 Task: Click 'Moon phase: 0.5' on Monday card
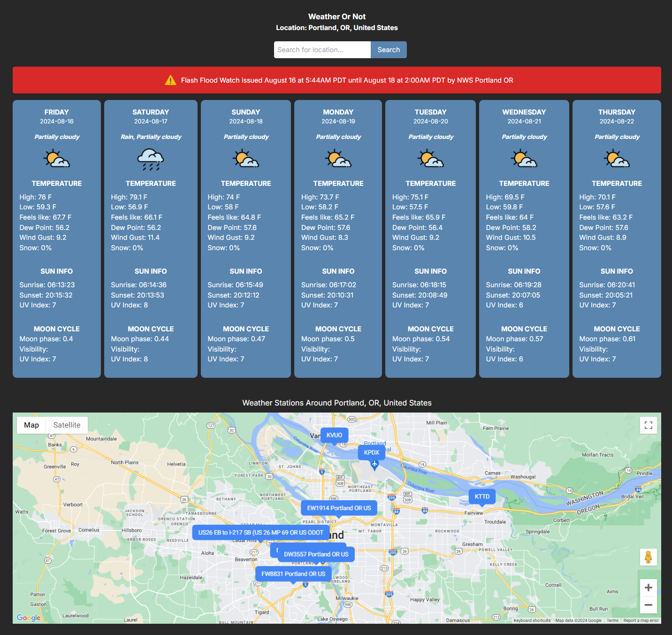[328, 339]
